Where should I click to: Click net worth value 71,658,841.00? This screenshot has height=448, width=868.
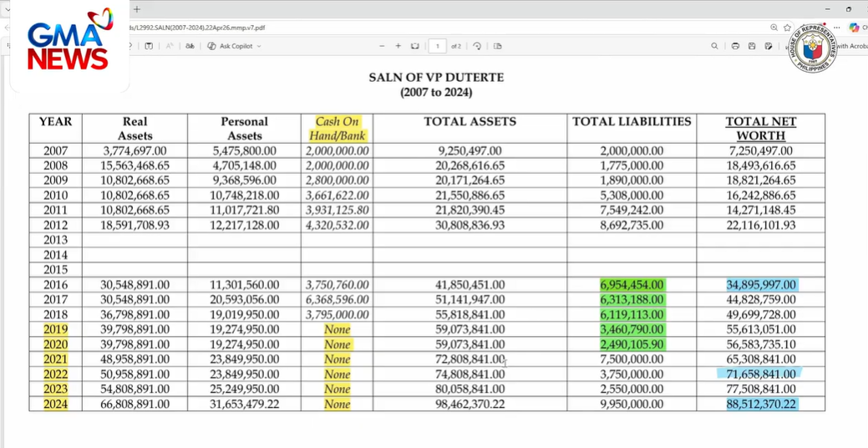pyautogui.click(x=760, y=374)
